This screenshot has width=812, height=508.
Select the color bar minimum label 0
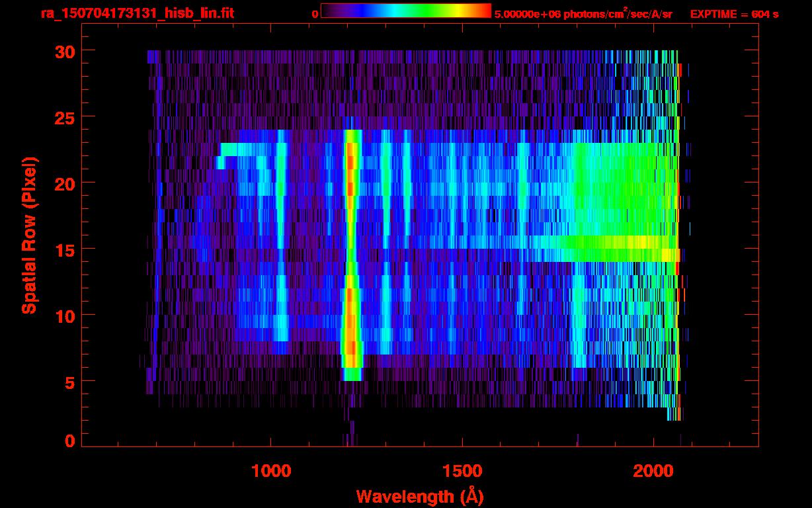315,14
